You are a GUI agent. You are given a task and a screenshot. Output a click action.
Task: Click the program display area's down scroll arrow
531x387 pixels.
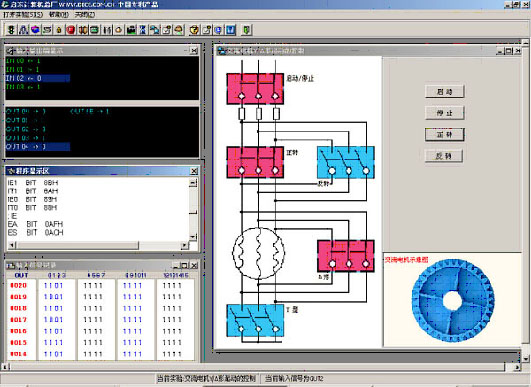[x=193, y=237]
